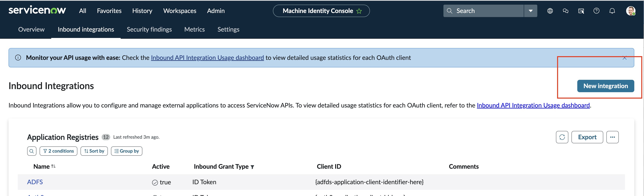Open the 2 conditions filter editor
Screen dimensions: 644x196
(x=58, y=151)
